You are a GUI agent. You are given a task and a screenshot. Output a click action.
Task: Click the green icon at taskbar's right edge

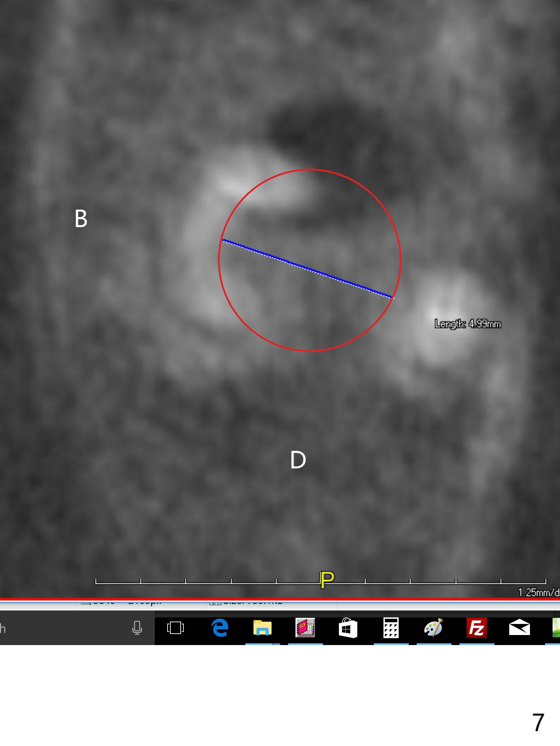556,628
